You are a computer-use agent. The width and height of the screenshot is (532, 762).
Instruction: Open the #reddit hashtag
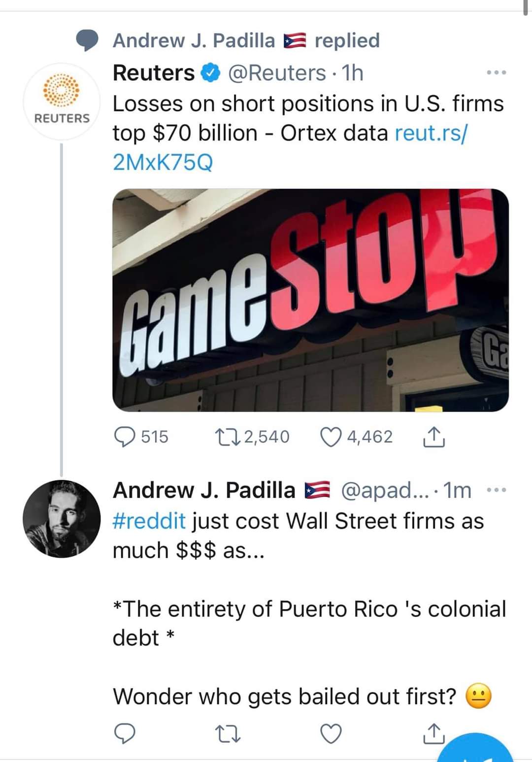point(149,521)
